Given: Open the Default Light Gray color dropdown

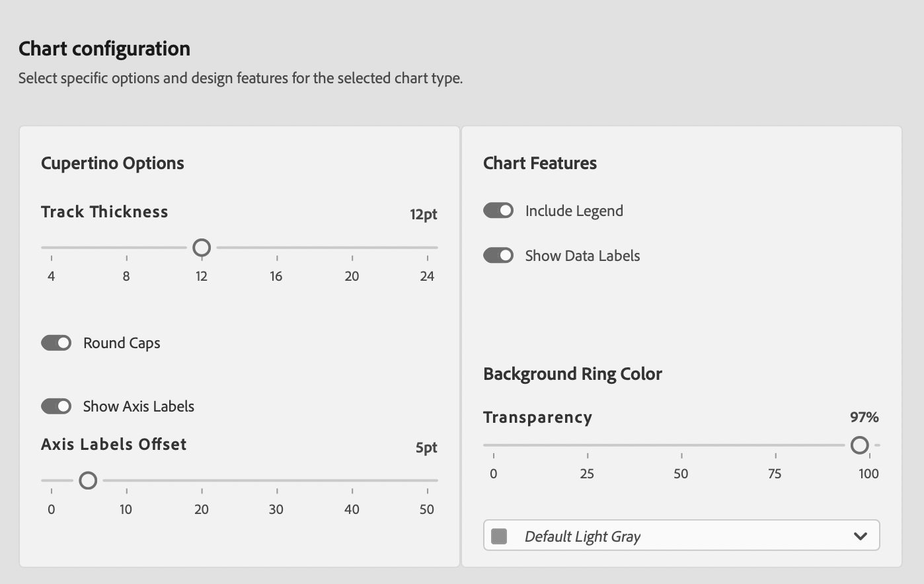Looking at the screenshot, I should coord(681,535).
